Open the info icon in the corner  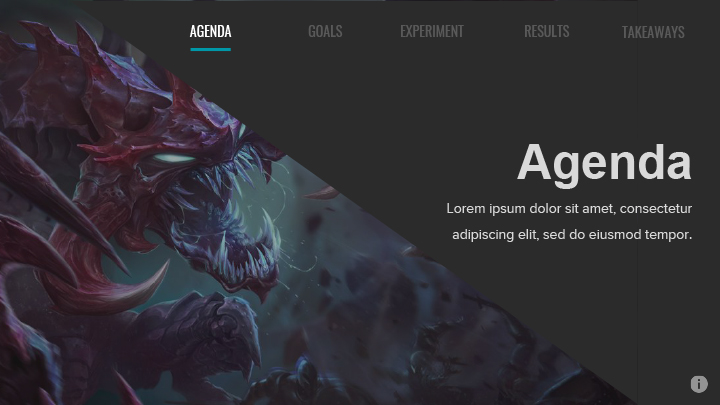coord(699,384)
